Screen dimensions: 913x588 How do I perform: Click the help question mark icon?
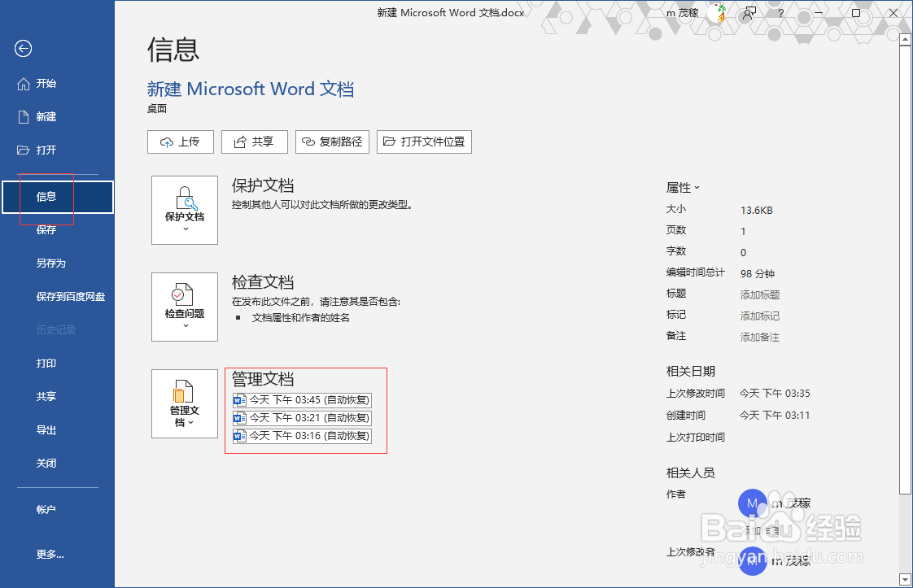pos(780,13)
